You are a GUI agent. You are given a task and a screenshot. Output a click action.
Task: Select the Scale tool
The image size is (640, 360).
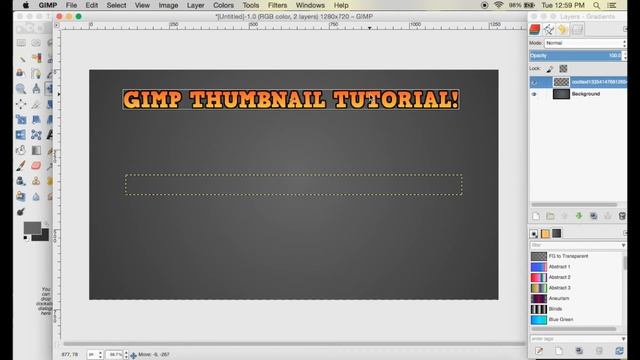pyautogui.click(x=21, y=119)
